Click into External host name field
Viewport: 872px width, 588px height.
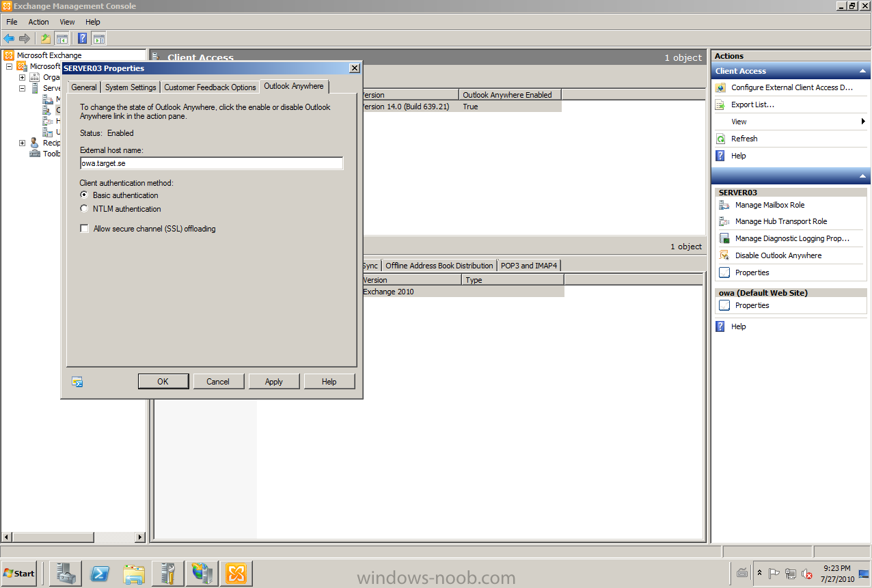[211, 163]
